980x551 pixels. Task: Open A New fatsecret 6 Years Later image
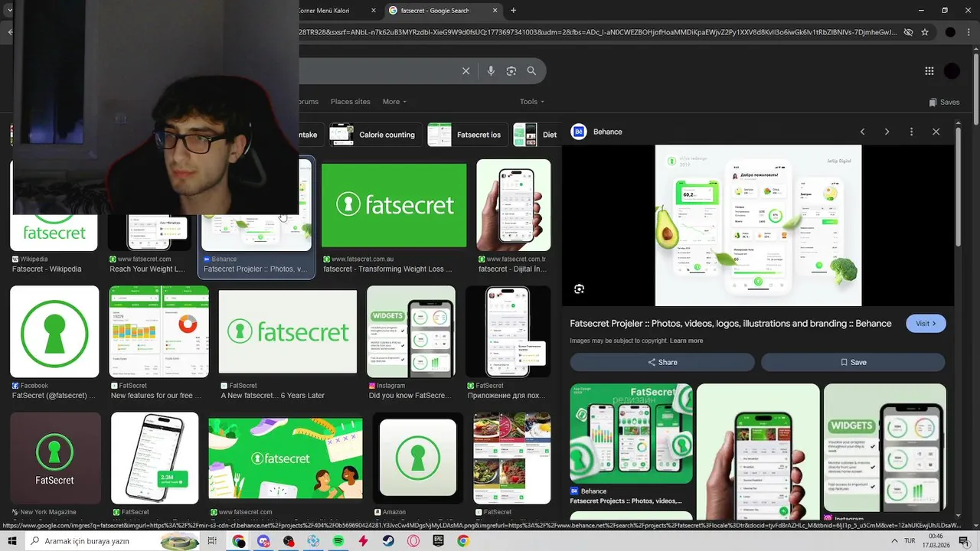(x=288, y=331)
